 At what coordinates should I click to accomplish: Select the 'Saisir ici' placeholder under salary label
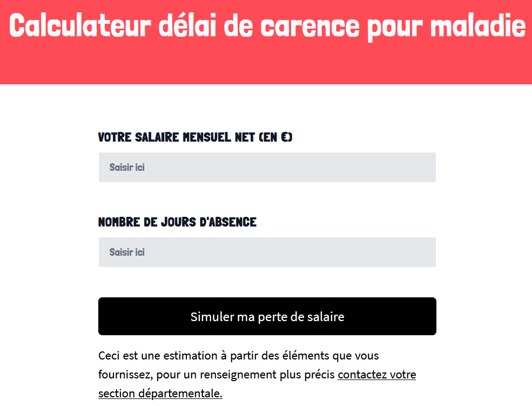(x=127, y=168)
